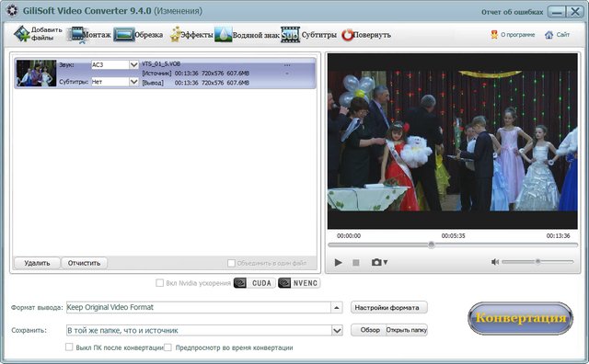Click the Удалить button
The image size is (589, 364).
pyautogui.click(x=37, y=263)
